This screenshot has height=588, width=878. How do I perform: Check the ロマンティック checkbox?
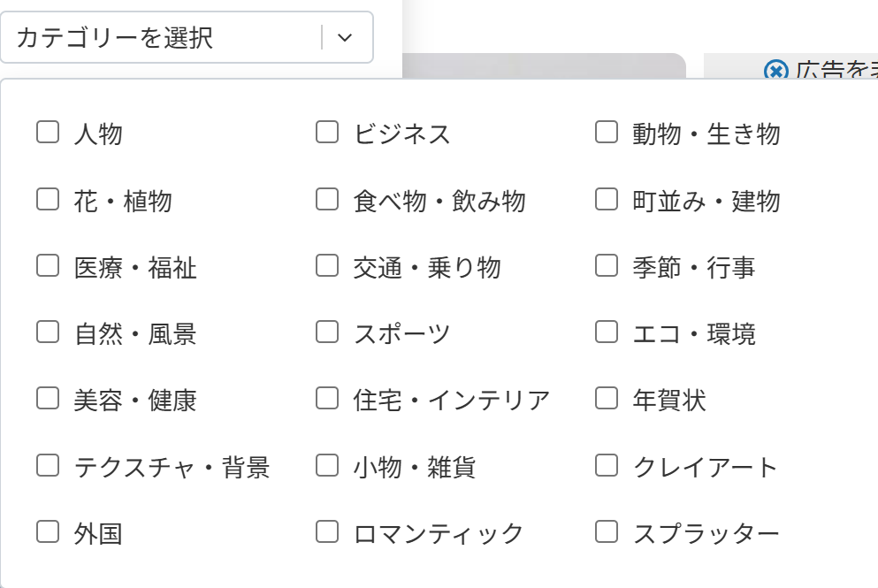click(327, 531)
